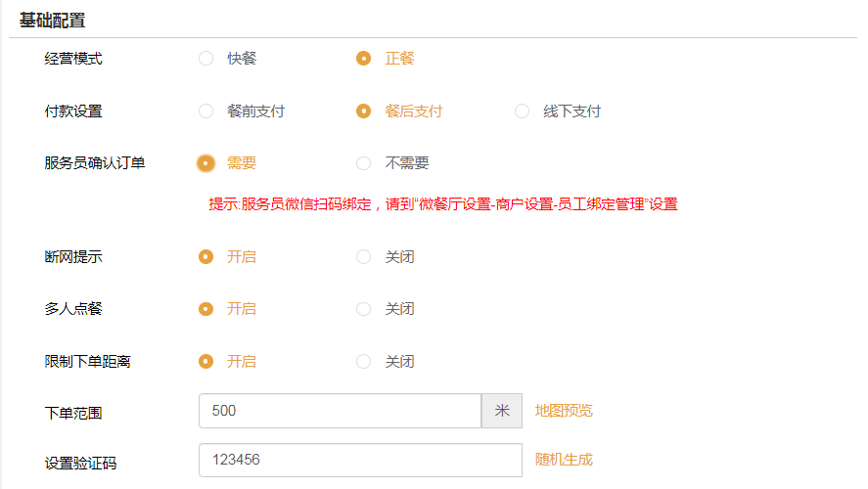Click the red 服务员微信扫码绑定 hint text
The image size is (868, 489).
click(442, 204)
